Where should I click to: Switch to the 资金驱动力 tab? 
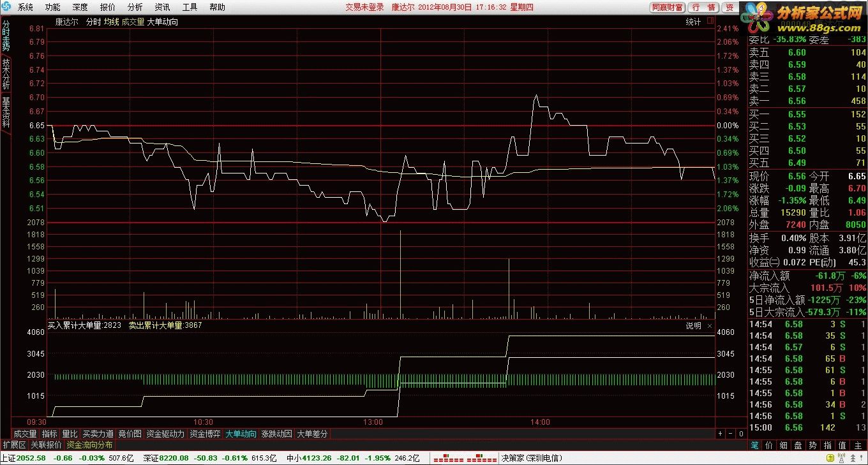[165, 434]
